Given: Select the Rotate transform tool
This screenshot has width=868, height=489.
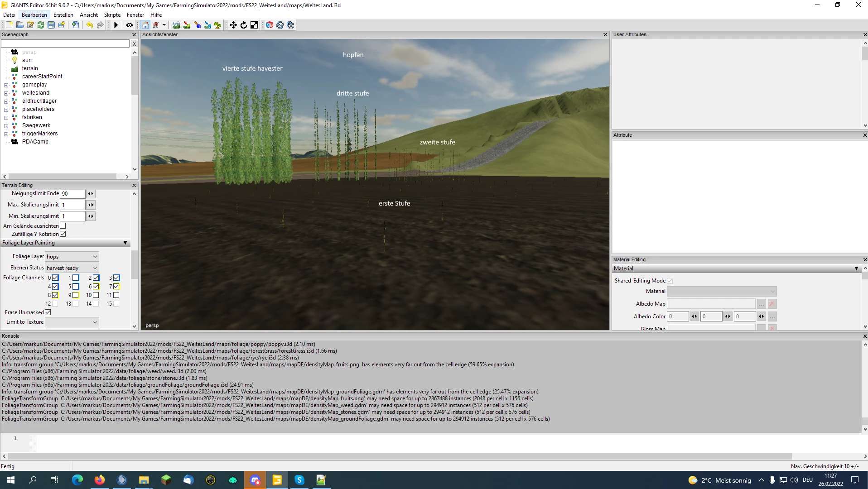Looking at the screenshot, I should click(244, 25).
